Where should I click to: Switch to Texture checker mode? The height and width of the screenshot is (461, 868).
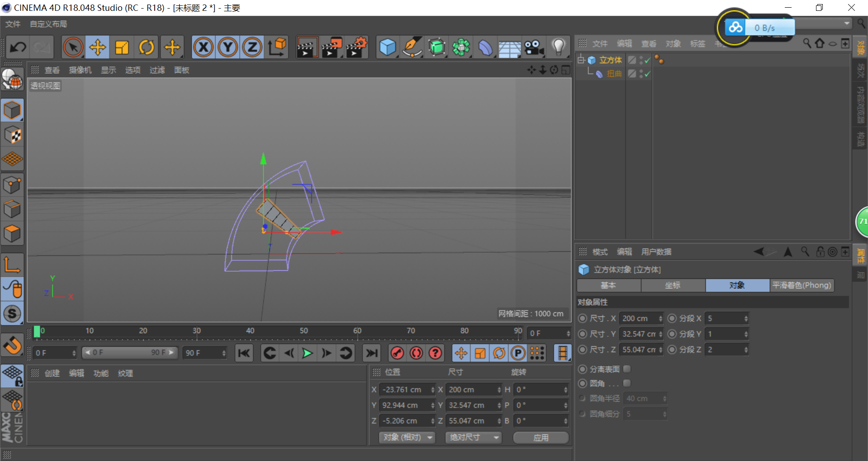(x=12, y=135)
